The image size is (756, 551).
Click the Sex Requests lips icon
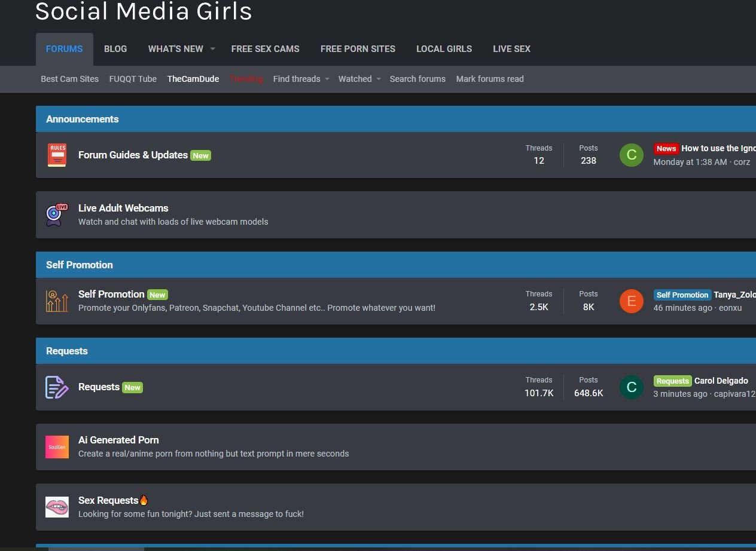57,506
